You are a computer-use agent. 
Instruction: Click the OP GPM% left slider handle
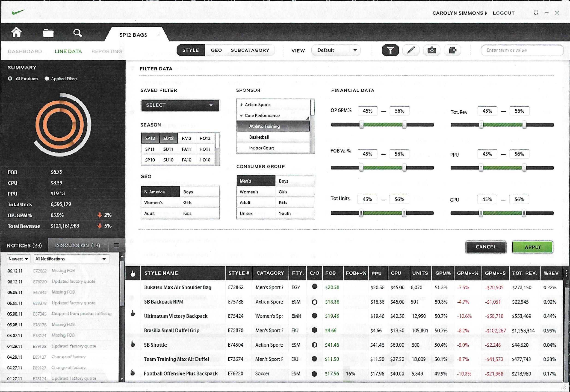[361, 125]
